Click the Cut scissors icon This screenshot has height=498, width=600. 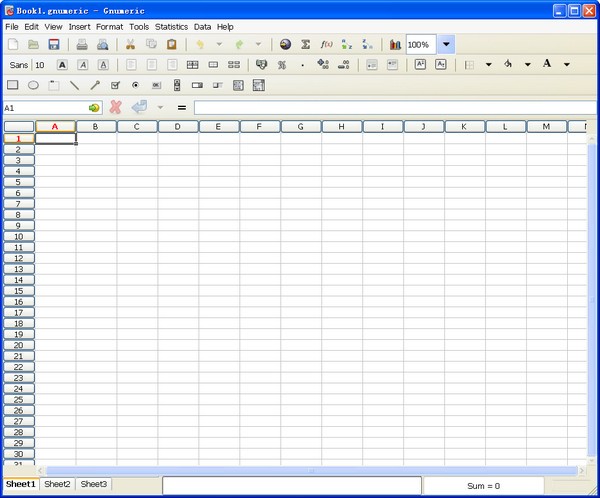[130, 45]
